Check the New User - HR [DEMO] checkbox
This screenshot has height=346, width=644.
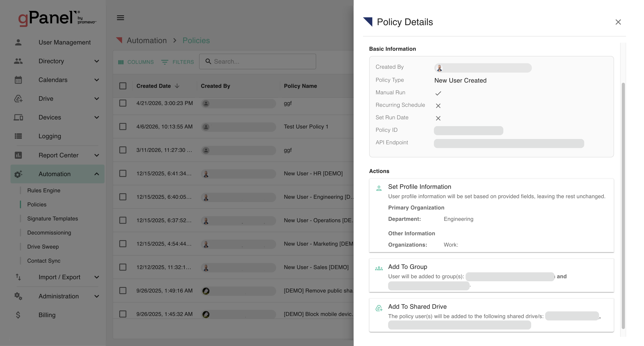[x=123, y=173]
